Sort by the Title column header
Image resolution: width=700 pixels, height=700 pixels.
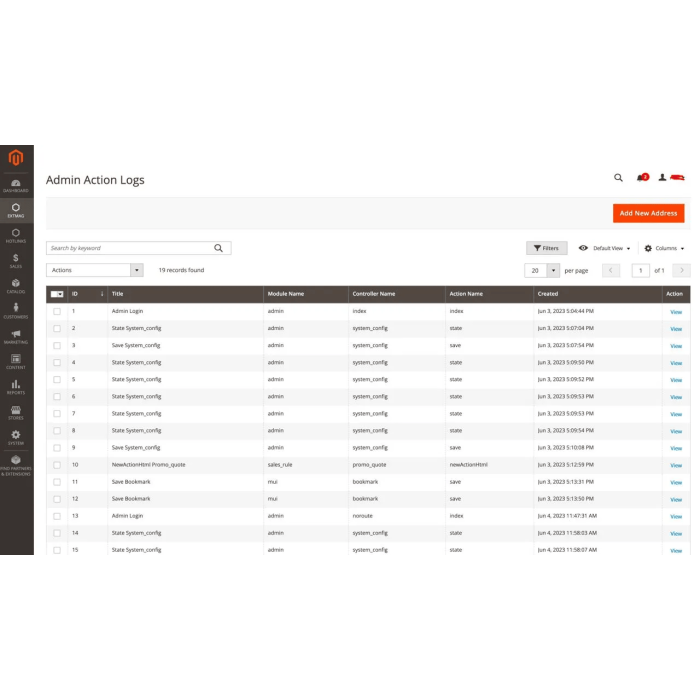[185, 294]
